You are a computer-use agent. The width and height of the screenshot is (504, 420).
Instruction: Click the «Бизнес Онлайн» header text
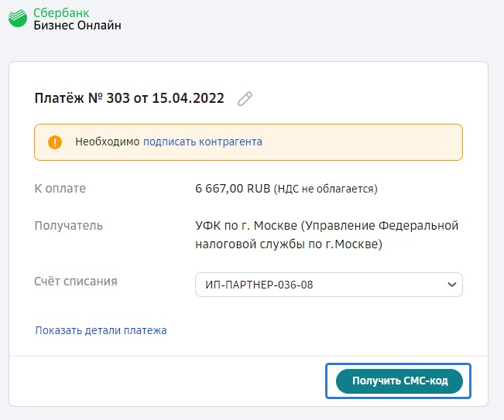click(x=77, y=26)
